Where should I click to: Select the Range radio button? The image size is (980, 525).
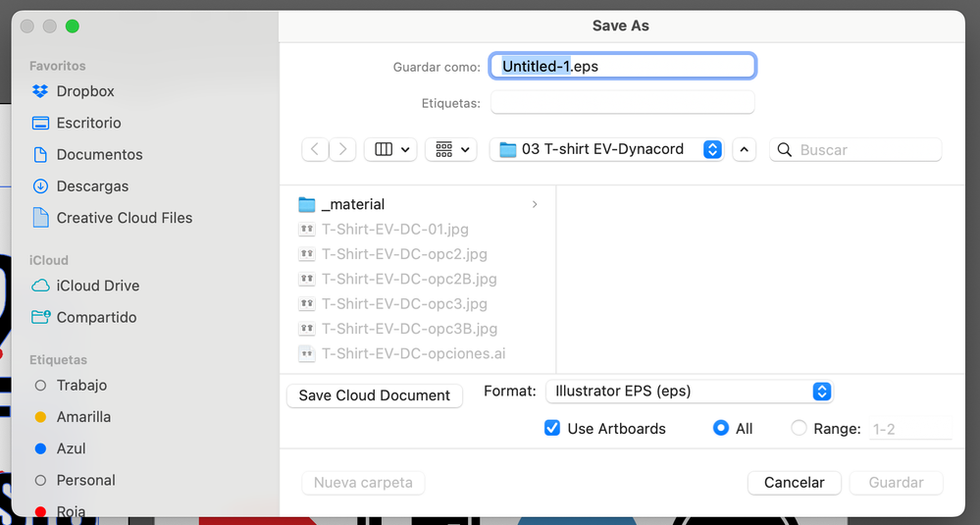799,428
